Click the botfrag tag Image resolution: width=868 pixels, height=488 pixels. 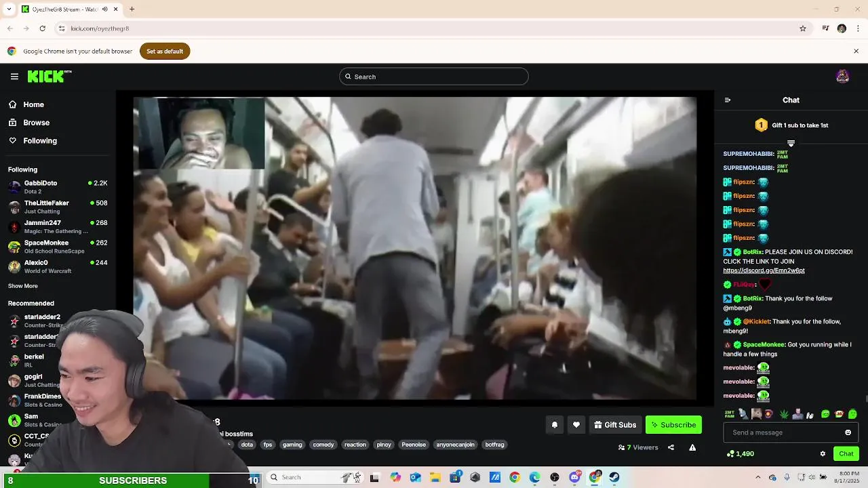495,445
